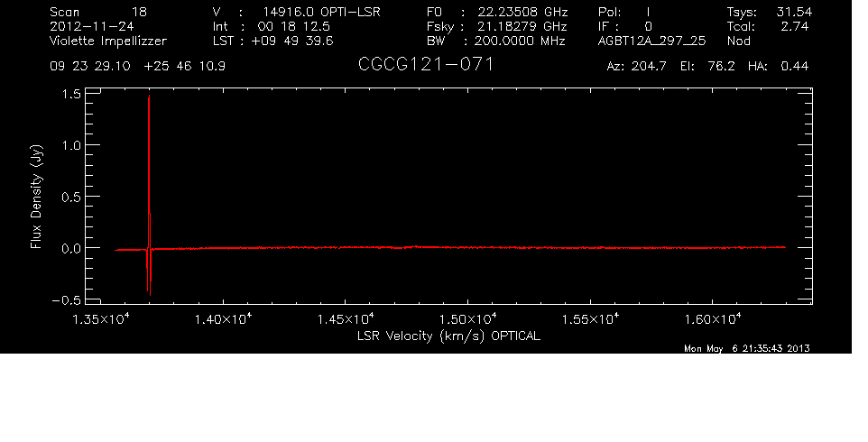This screenshot has height=442, width=868.
Task: Click azimuth value Az: 204.7
Action: click(x=636, y=67)
